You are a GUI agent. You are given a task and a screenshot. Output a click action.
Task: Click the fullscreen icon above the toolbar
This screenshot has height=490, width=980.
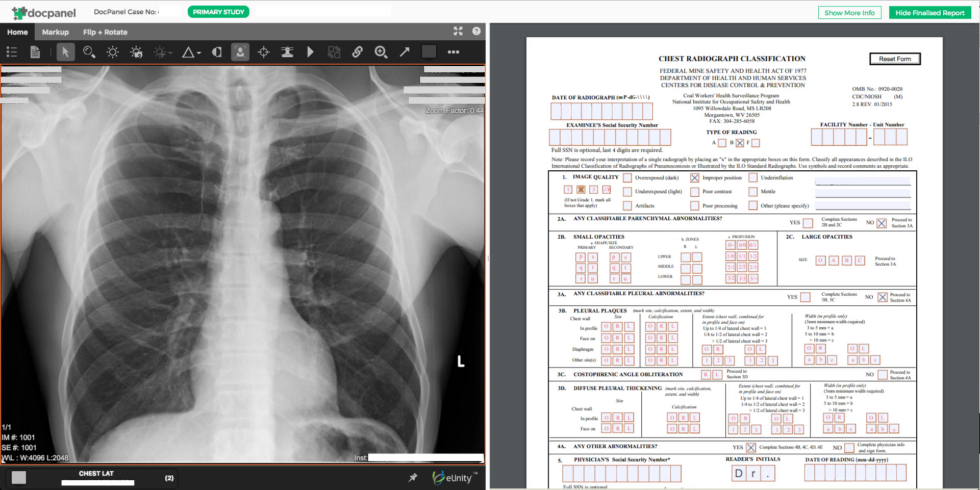[458, 31]
